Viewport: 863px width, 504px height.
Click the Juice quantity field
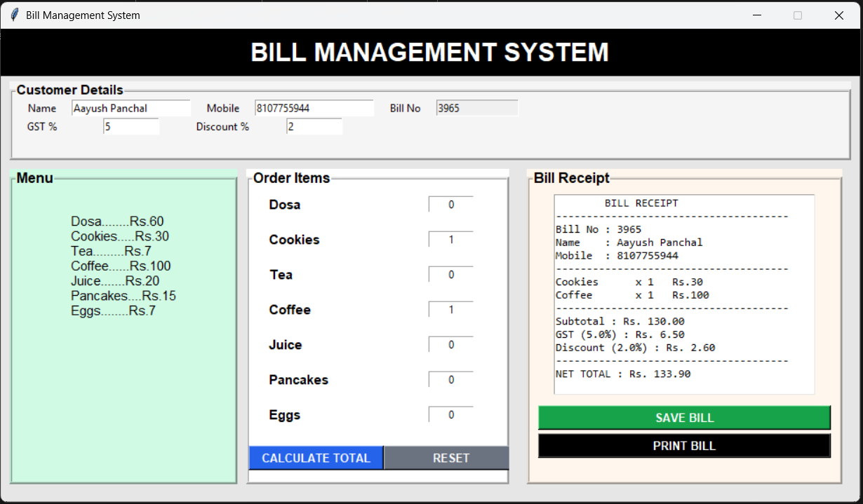(x=451, y=345)
